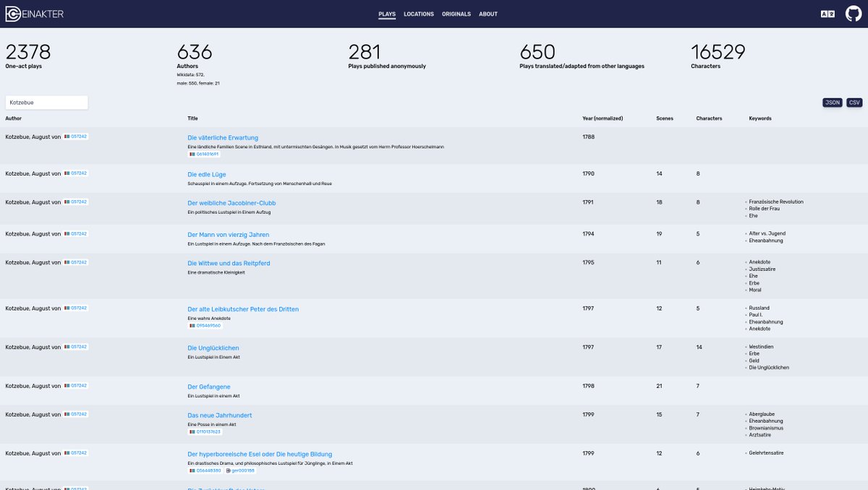This screenshot has width=868, height=490.
Task: Click keyword Moral
Action: (x=755, y=290)
